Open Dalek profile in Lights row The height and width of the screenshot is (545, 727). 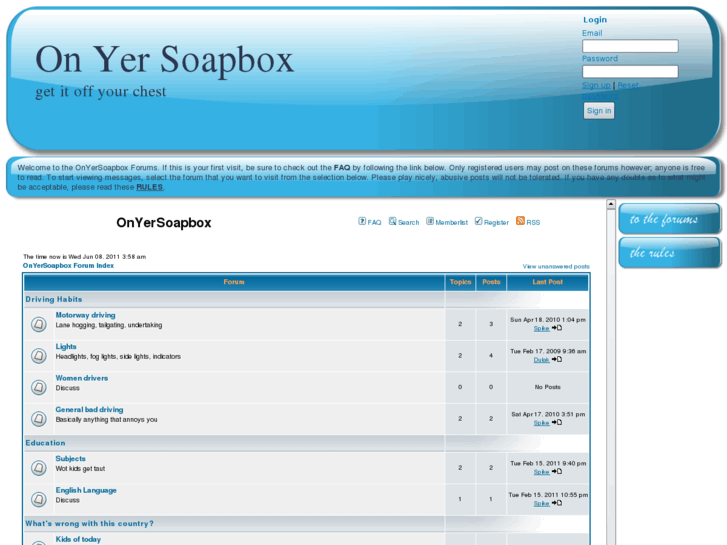pos(541,360)
